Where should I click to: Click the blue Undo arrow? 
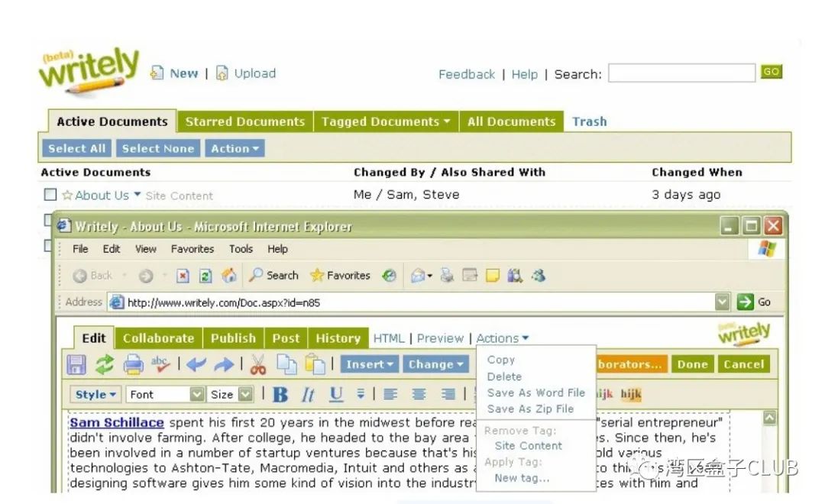[196, 364]
